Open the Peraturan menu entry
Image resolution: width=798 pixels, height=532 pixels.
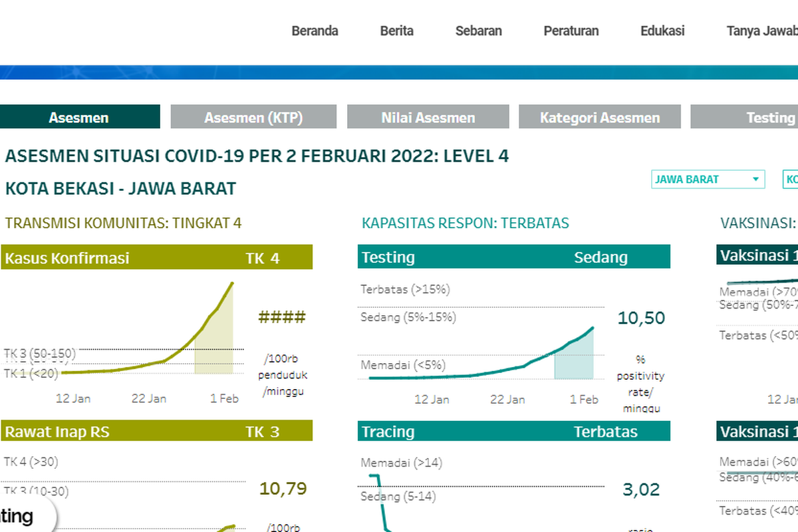coord(571,31)
